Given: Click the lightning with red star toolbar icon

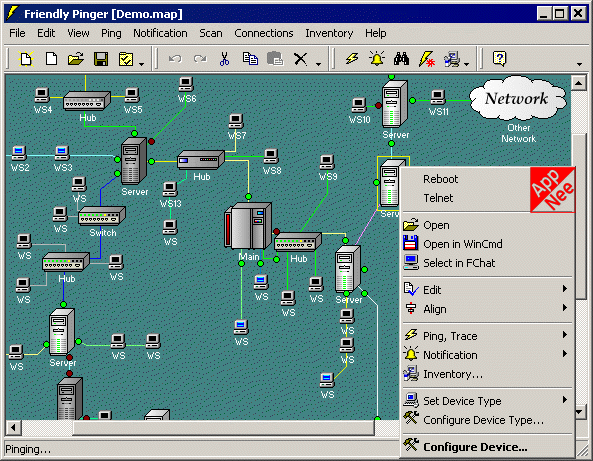Looking at the screenshot, I should point(427,59).
